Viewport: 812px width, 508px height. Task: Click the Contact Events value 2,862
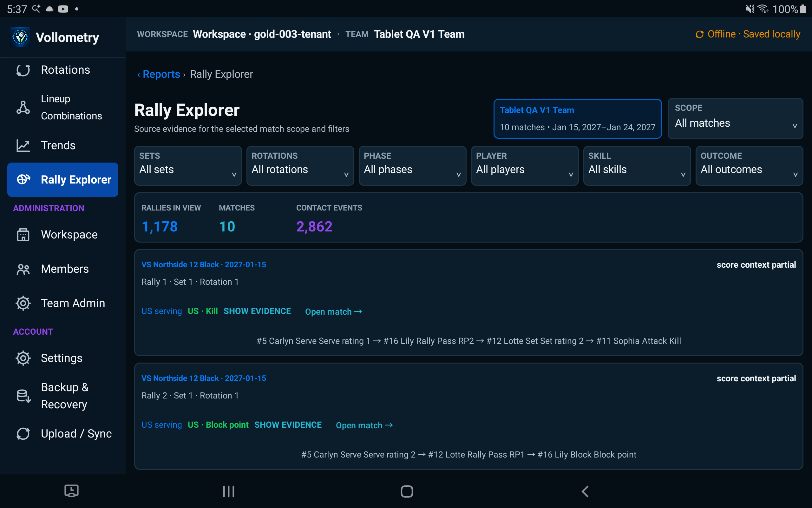point(314,227)
